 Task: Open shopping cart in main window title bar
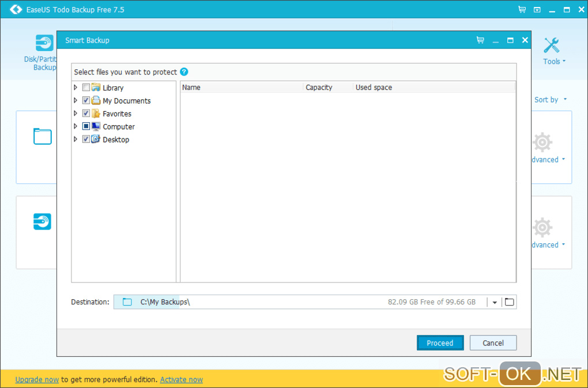[522, 9]
